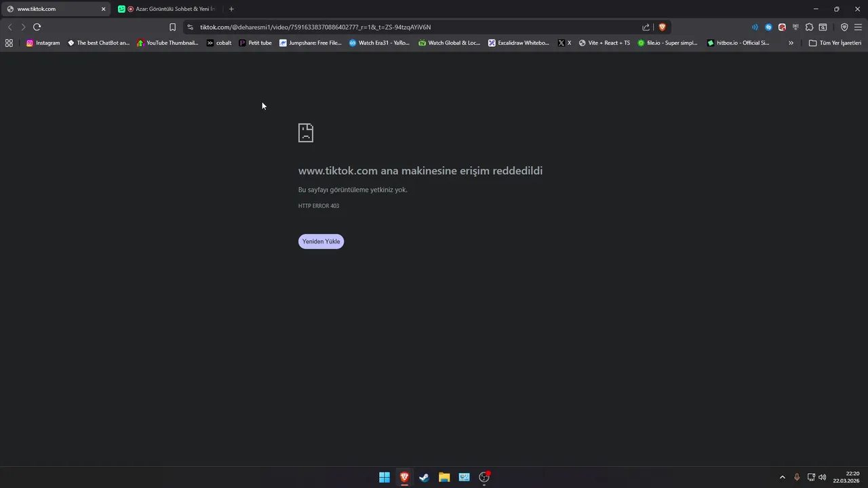Click the tiktok.com URL in address bar
This screenshot has width=868, height=488.
(315, 27)
